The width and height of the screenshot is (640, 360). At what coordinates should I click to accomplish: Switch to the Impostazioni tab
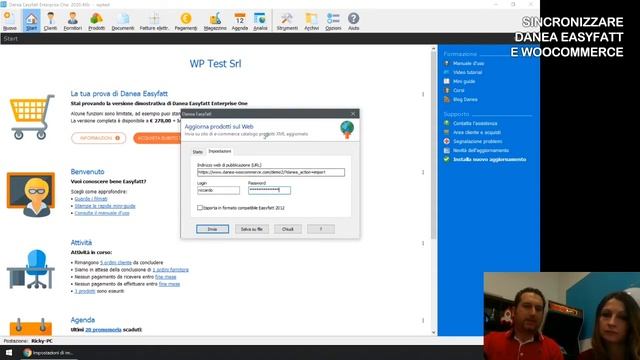(x=220, y=151)
